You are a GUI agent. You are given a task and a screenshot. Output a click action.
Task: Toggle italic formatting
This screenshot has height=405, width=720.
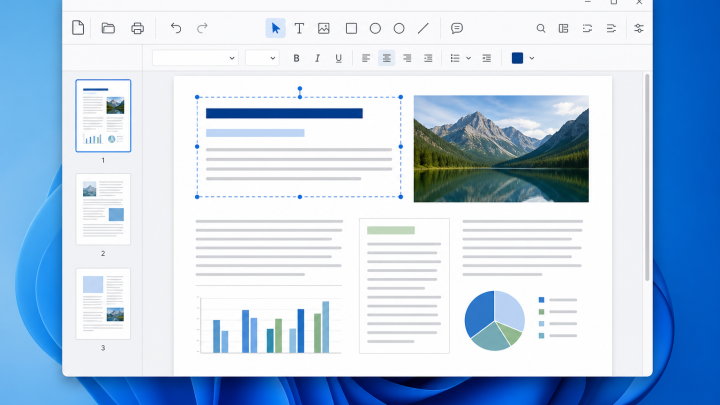pyautogui.click(x=317, y=58)
